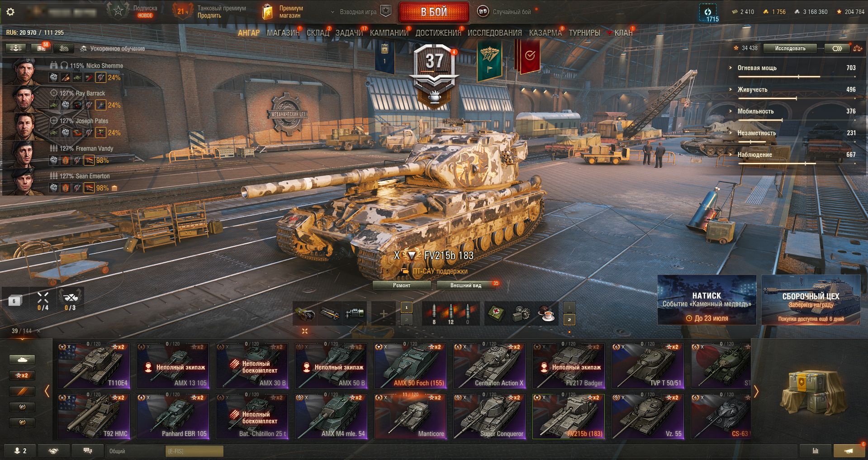Open settings gear menu
This screenshot has width=868, height=460.
click(10, 12)
